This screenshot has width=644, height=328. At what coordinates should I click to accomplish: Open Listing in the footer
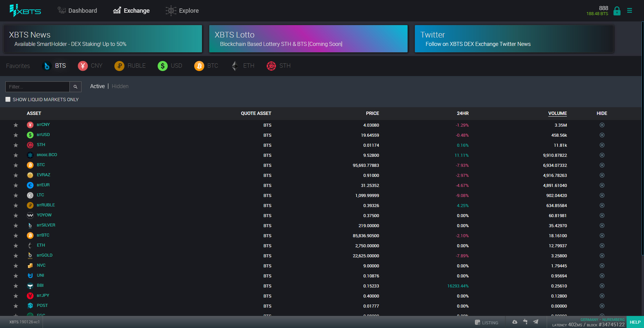(486, 323)
